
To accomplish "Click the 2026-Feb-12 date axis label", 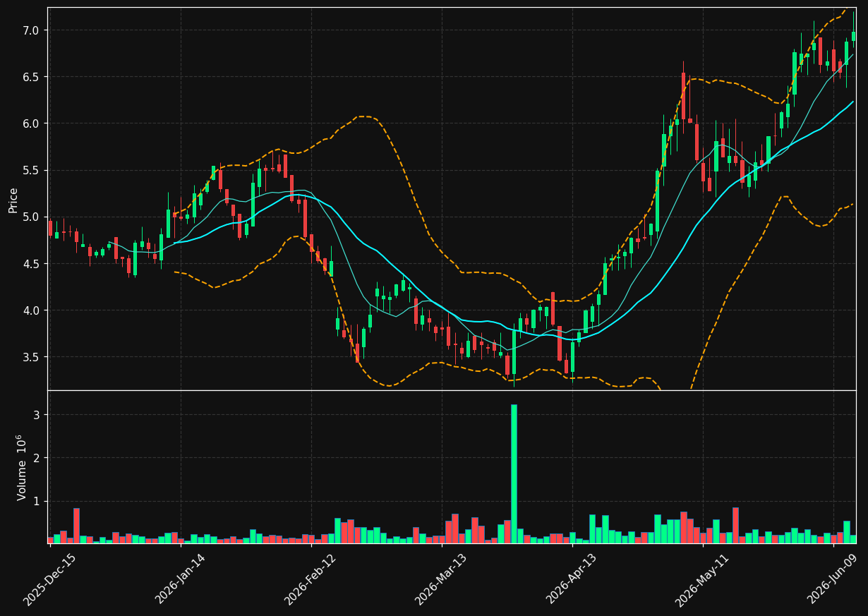I will (311, 579).
